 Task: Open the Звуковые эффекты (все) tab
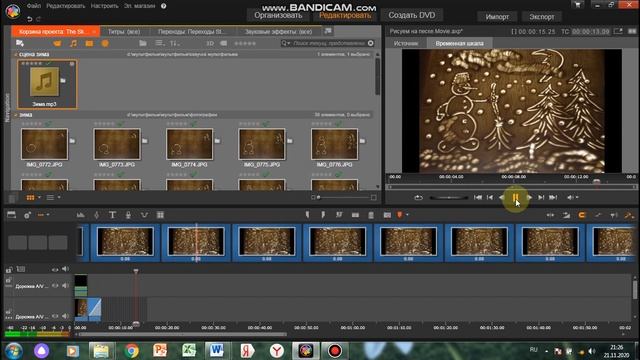pos(278,31)
